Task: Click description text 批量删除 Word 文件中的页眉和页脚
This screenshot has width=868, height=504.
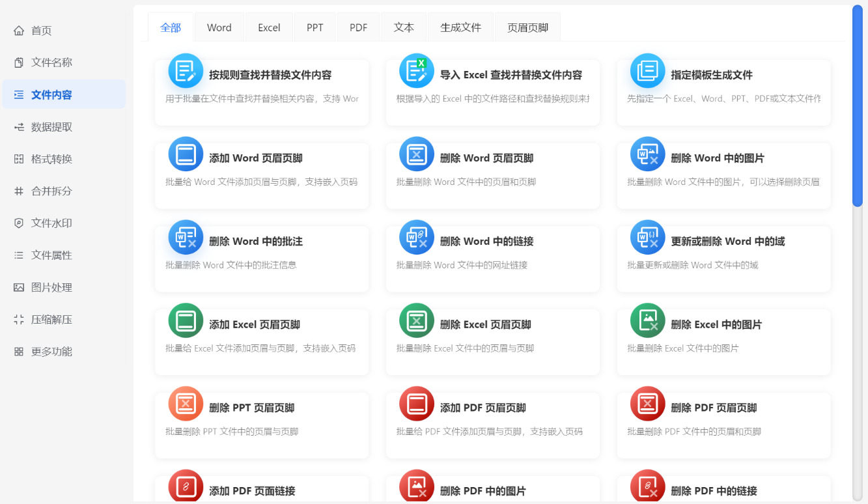Action: click(x=466, y=182)
